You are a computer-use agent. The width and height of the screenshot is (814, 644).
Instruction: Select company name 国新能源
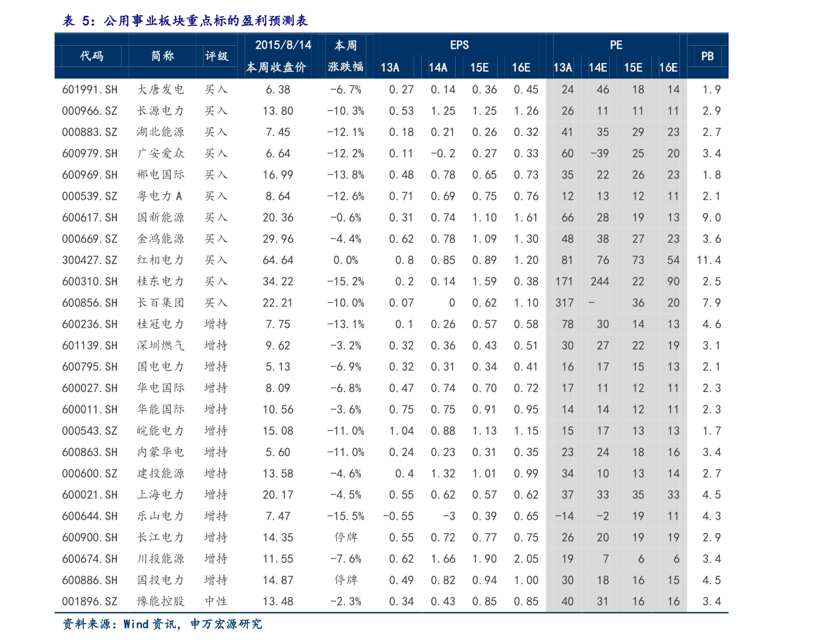tap(161, 217)
